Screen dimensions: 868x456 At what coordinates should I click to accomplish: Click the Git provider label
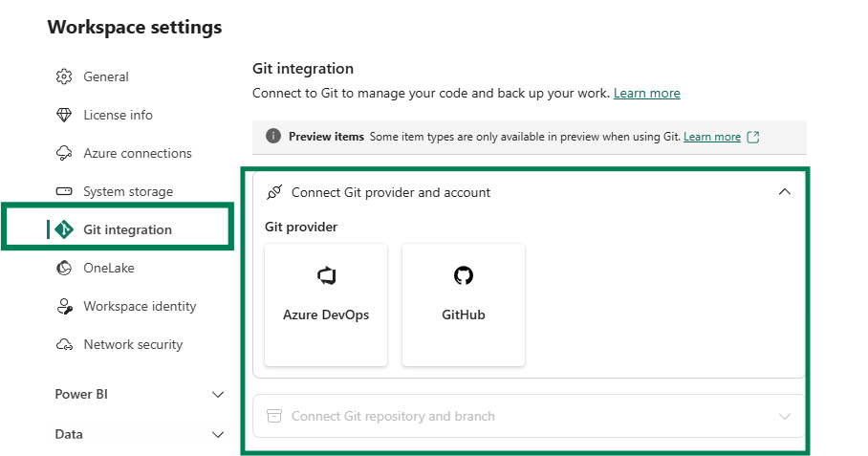300,227
